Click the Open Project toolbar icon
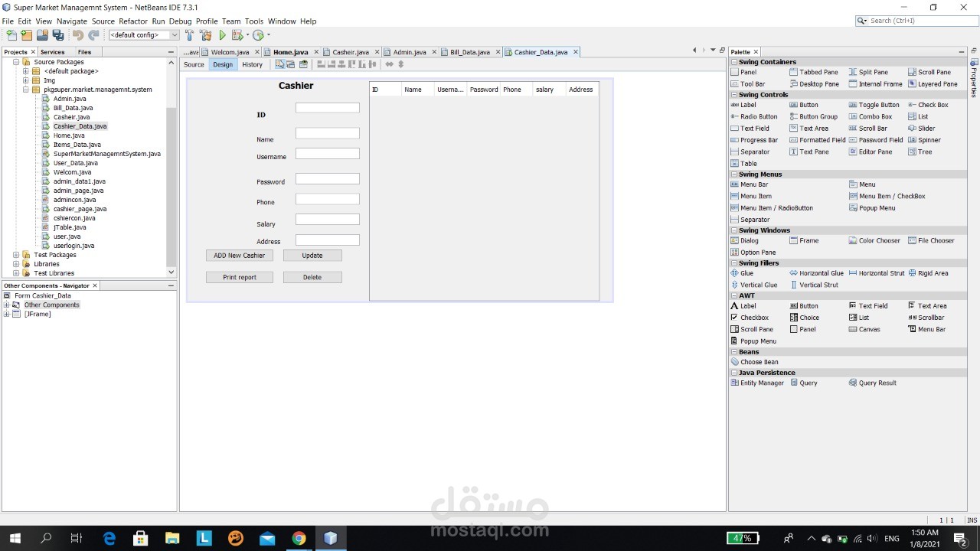The image size is (980, 551). (x=42, y=35)
